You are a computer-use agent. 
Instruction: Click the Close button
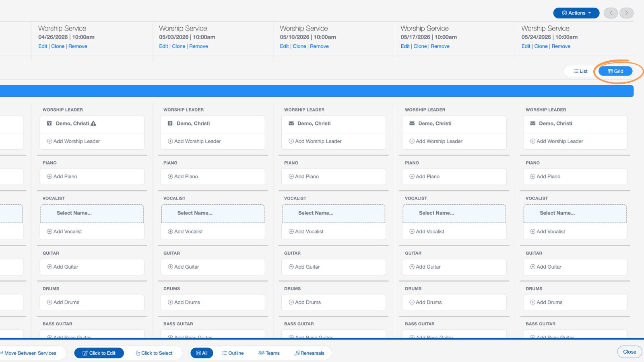coord(629,352)
